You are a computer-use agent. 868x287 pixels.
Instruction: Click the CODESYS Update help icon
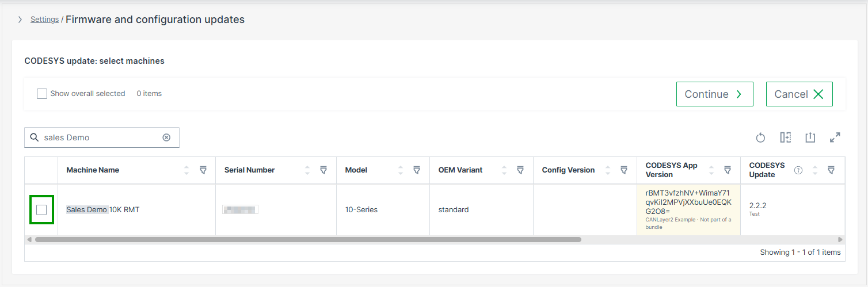click(x=798, y=170)
